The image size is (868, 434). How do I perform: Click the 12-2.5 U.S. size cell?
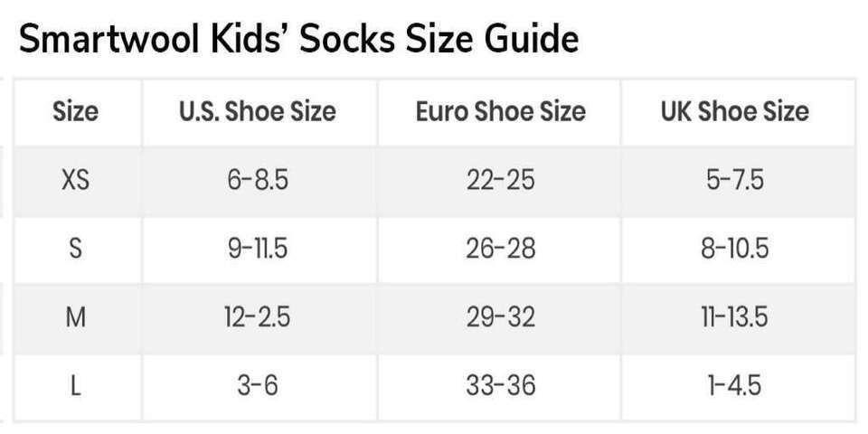click(x=258, y=317)
